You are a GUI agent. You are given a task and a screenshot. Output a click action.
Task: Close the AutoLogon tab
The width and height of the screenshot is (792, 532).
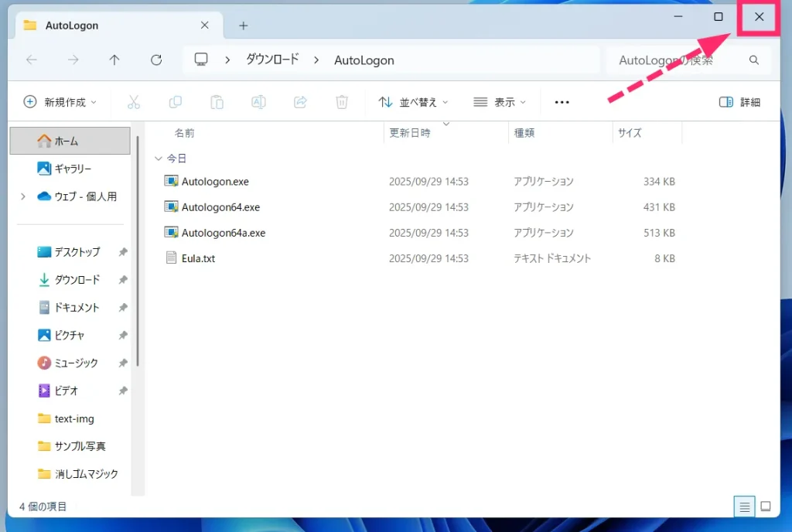point(204,26)
